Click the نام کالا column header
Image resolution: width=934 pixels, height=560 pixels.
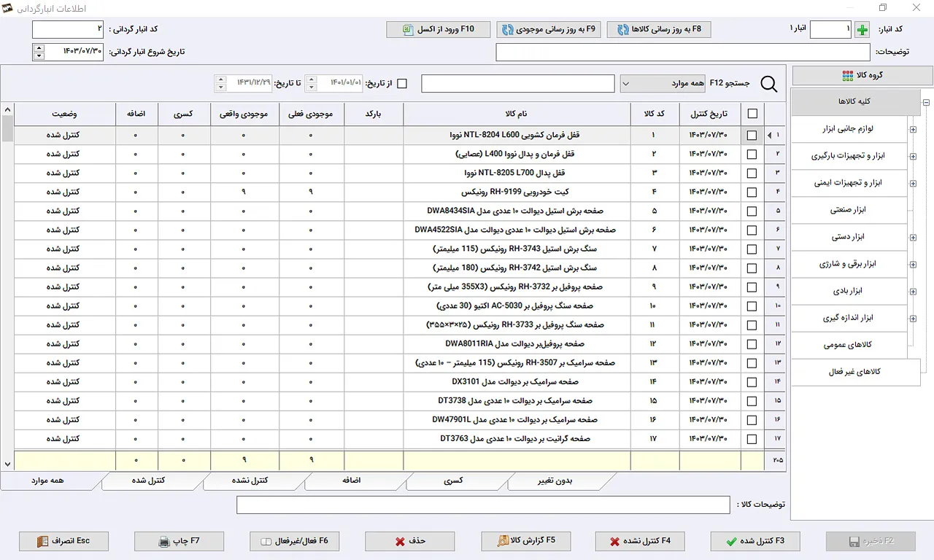coord(517,114)
